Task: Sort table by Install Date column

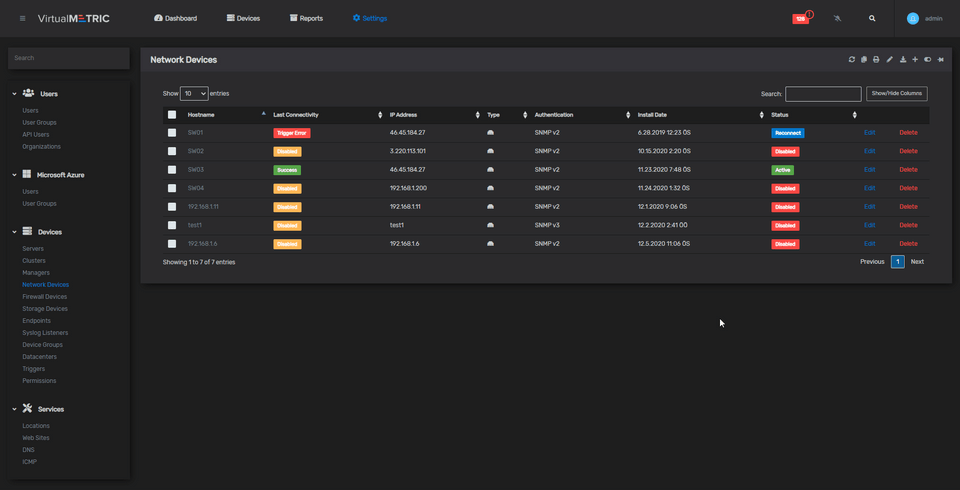Action: (699, 115)
